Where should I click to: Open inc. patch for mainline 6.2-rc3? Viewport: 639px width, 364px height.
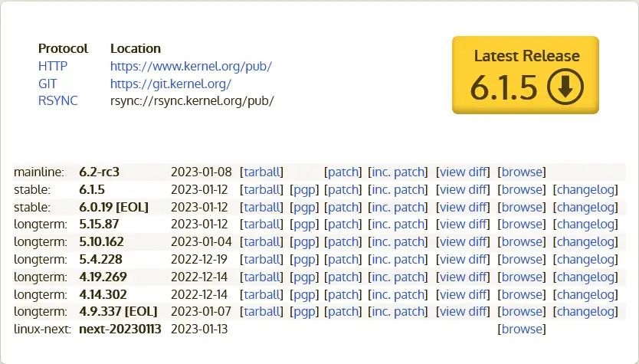point(398,172)
